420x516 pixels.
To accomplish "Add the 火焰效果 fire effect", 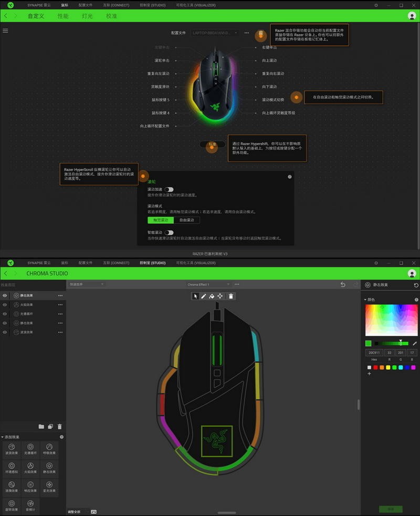I will 30,468.
